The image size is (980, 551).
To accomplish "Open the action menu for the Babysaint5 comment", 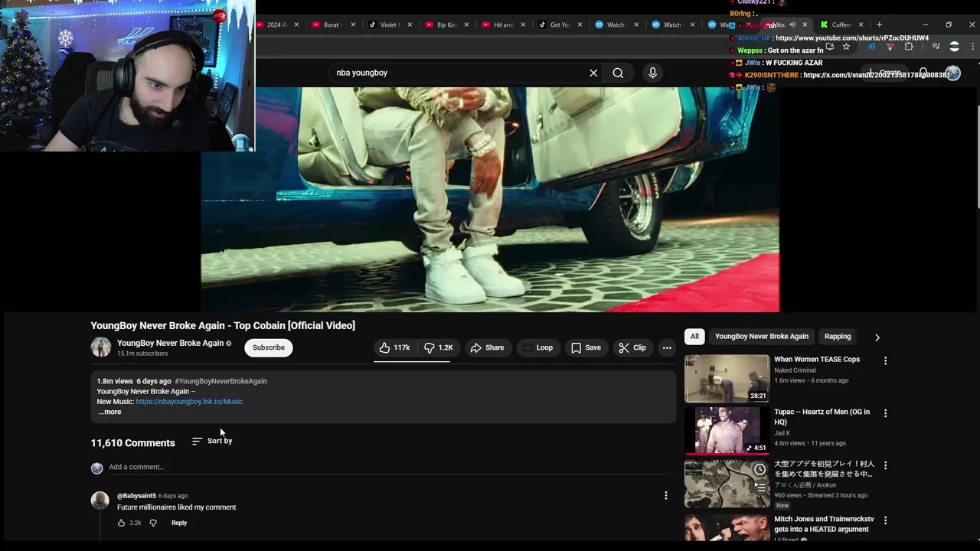I will tap(665, 496).
